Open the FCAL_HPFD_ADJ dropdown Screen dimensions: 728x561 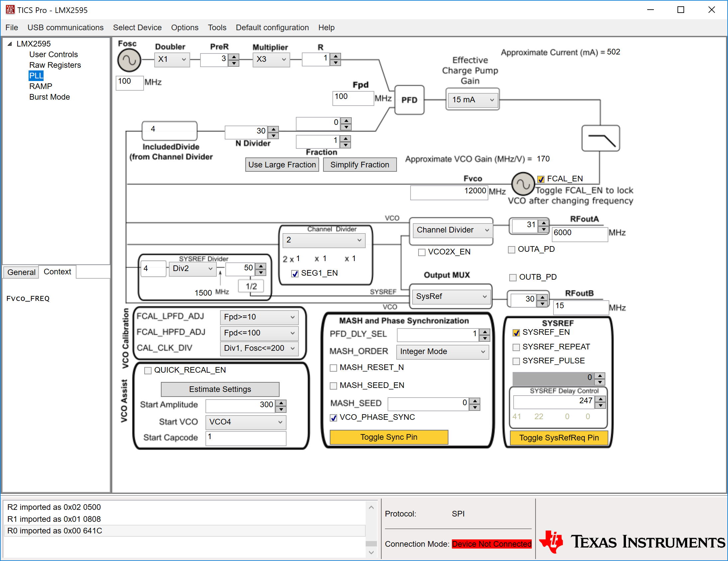pyautogui.click(x=259, y=333)
